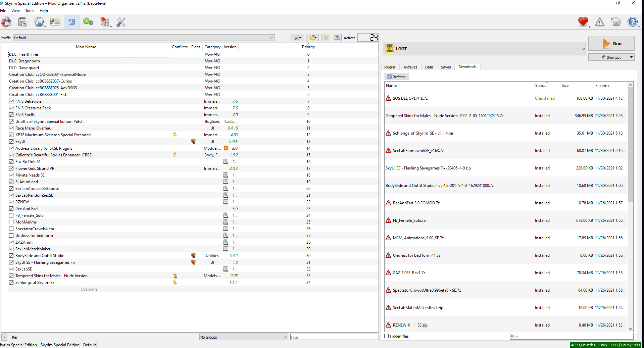The height and width of the screenshot is (348, 644).
Task: Enable the FB_Female_Solo mod checkbox
Action: (x=11, y=215)
